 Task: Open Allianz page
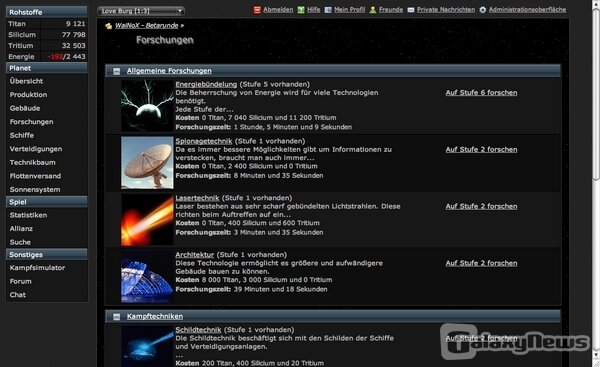click(x=21, y=229)
